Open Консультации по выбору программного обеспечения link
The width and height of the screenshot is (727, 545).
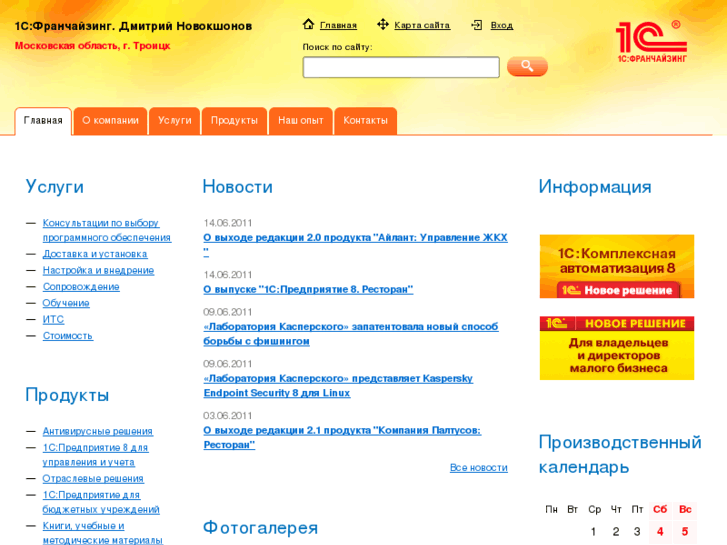pyautogui.click(x=107, y=230)
